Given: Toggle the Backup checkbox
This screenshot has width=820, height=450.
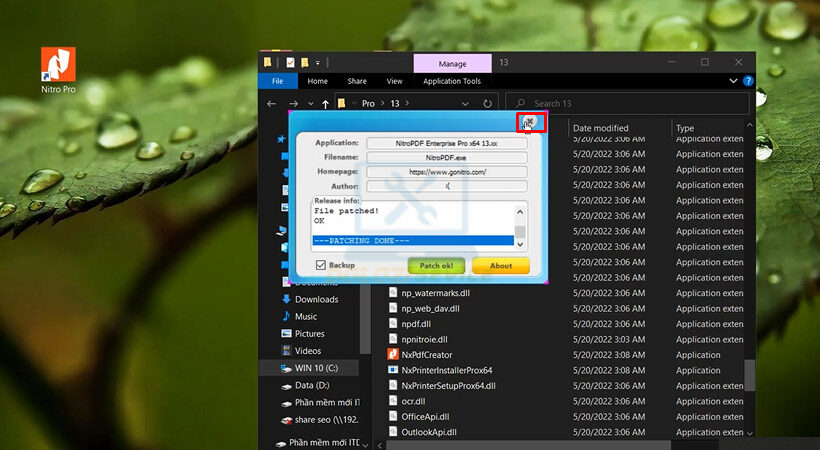Looking at the screenshot, I should (321, 265).
